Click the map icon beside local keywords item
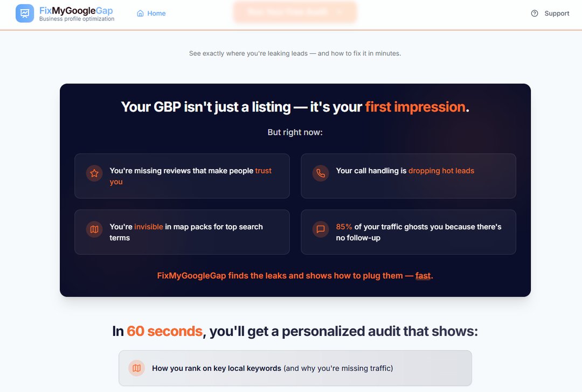This screenshot has height=392, width=582. (137, 368)
